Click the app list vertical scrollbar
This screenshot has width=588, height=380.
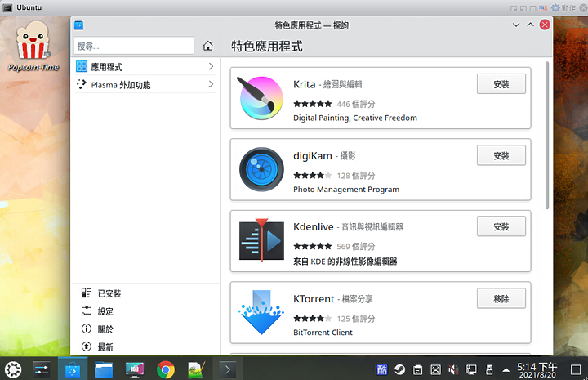pyautogui.click(x=547, y=135)
